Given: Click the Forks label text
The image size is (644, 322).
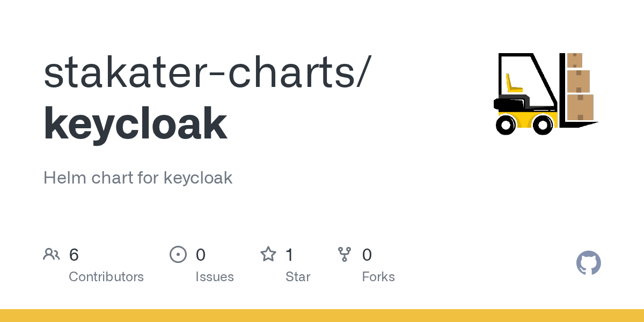Looking at the screenshot, I should pos(378,277).
